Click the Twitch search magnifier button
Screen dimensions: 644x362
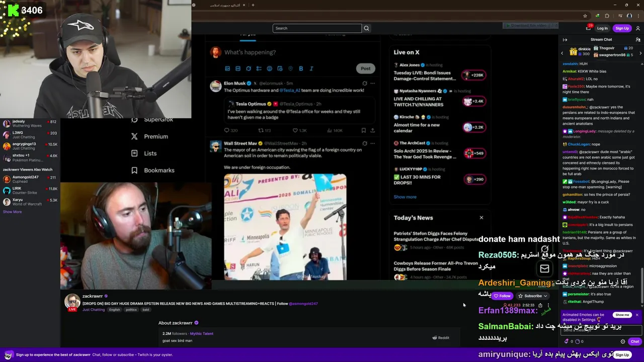(366, 28)
